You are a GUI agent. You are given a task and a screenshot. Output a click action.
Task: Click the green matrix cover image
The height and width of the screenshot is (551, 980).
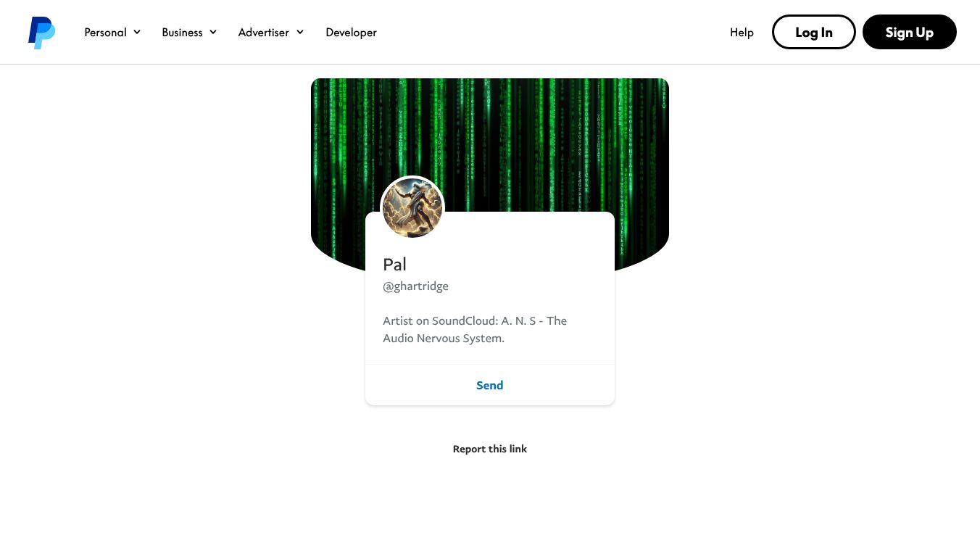coord(489,138)
